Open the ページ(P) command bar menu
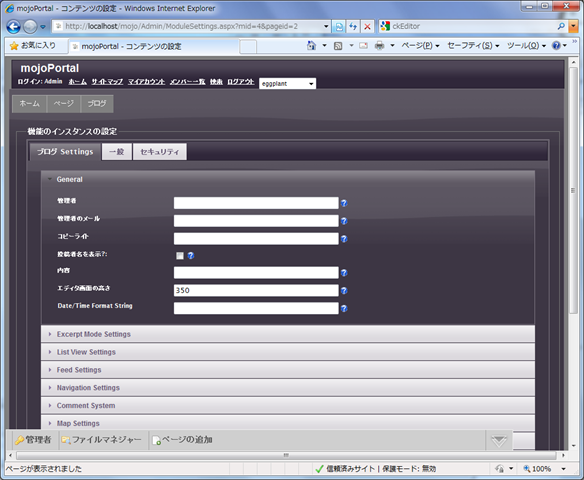This screenshot has width=584, height=480. (420, 45)
